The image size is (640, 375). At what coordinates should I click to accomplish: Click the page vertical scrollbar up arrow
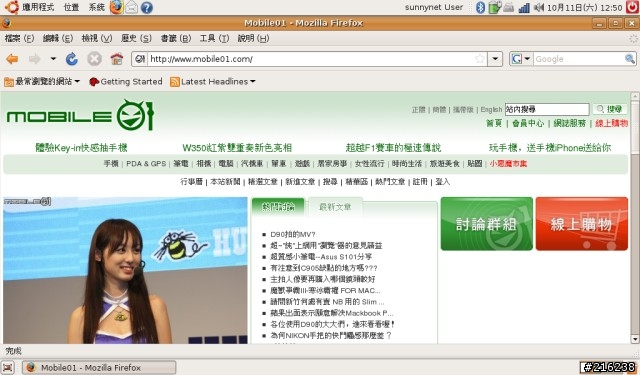pyautogui.click(x=635, y=97)
